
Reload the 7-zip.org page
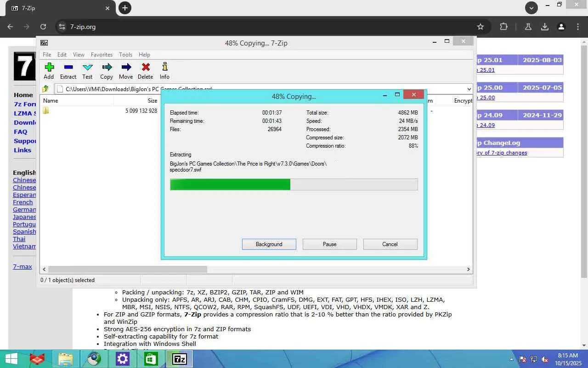43,27
